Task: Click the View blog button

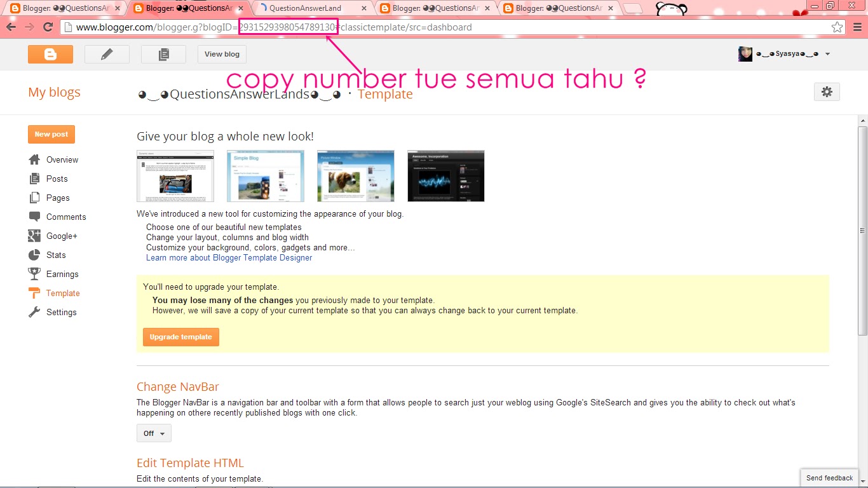Action: [x=222, y=54]
